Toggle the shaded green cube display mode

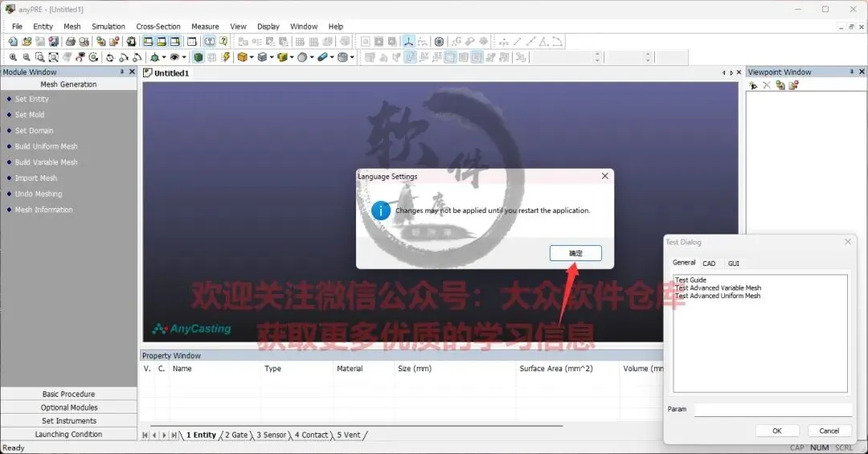pyautogui.click(x=199, y=57)
